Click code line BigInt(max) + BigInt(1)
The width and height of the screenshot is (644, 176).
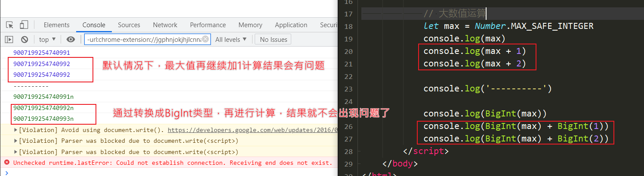pyautogui.click(x=516, y=126)
